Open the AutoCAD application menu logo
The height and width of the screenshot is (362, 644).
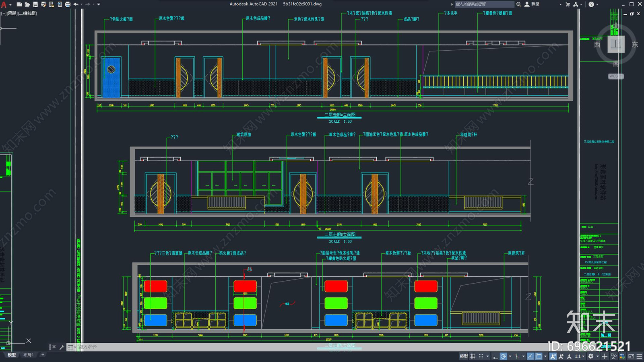click(x=4, y=4)
